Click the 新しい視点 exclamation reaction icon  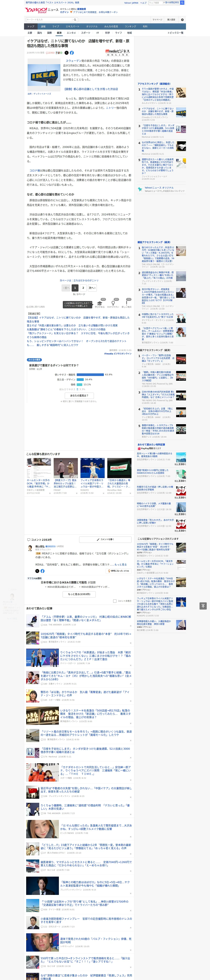tap(127, 303)
